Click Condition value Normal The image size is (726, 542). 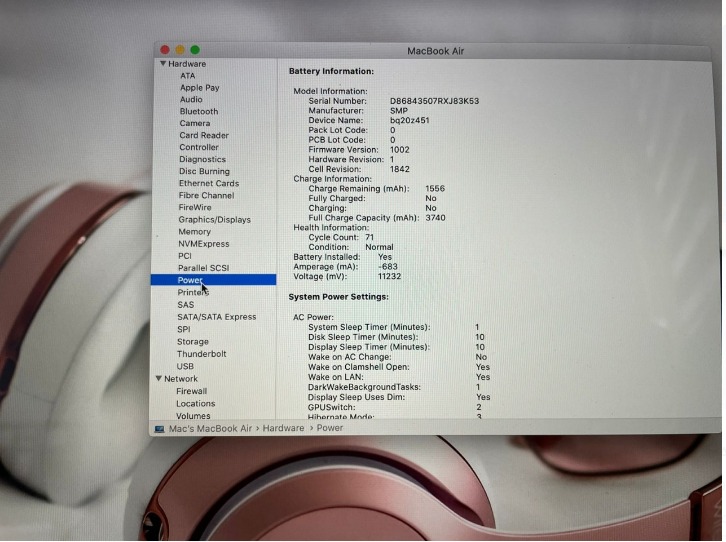coord(379,247)
